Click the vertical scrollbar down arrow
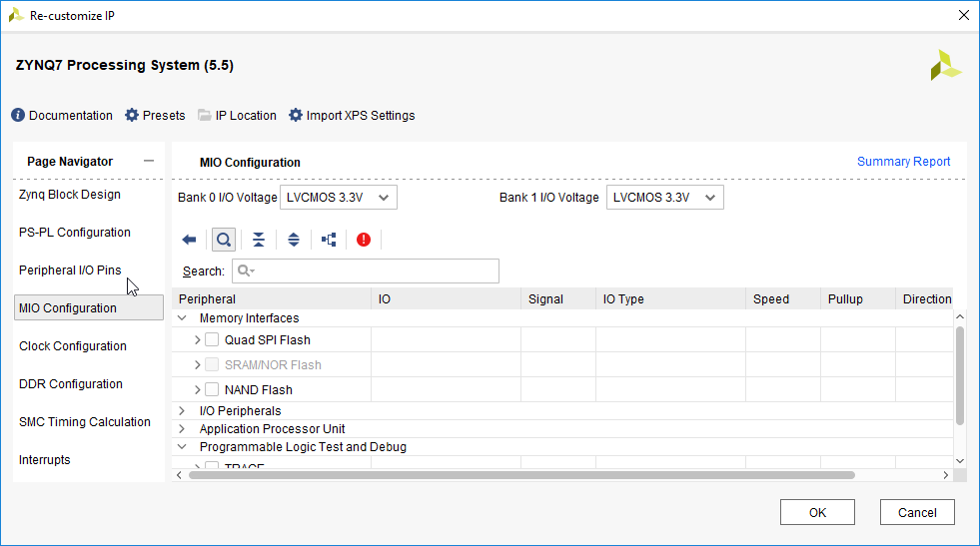The height and width of the screenshot is (546, 980). pos(960,461)
